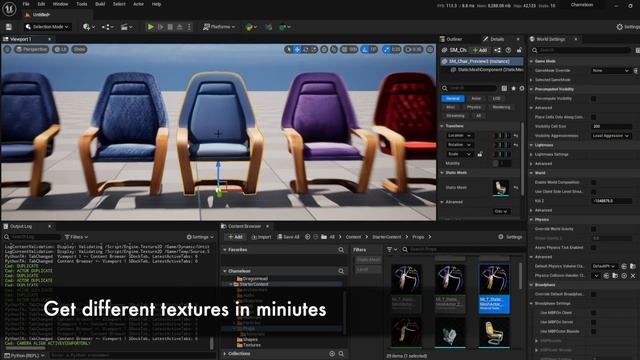Toggle the Enable World Composition checkbox

point(593,182)
